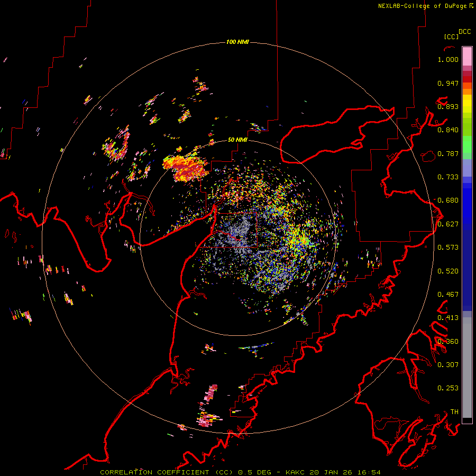Screen dimensions: 476x476
Task: Click the 16:54 timestamp
Action: point(369,472)
